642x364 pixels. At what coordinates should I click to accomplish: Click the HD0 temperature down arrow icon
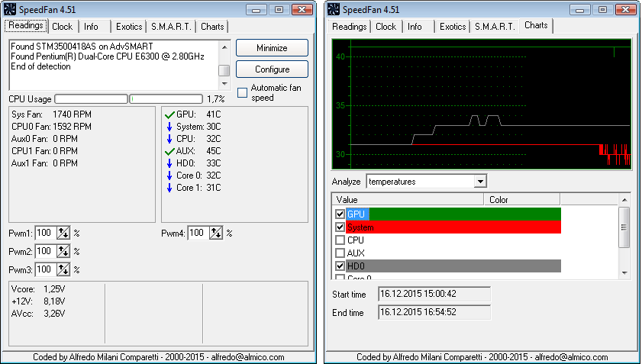(169, 163)
